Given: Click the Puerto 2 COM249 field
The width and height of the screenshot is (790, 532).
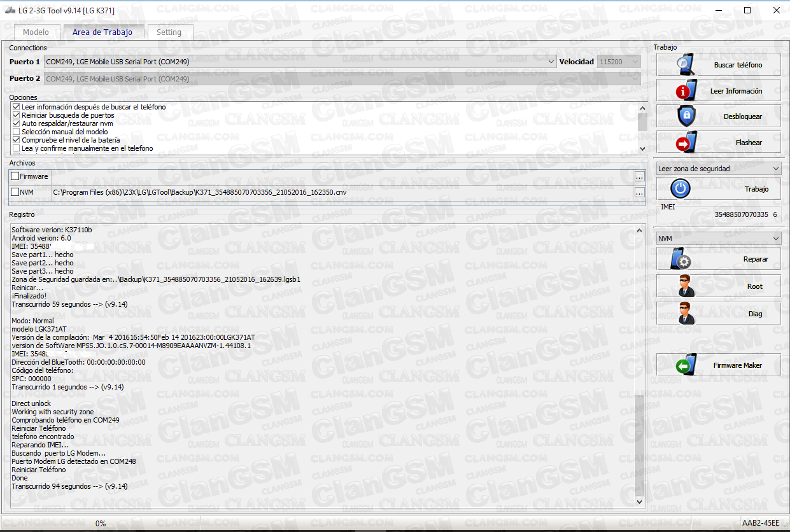Looking at the screenshot, I should [343, 79].
